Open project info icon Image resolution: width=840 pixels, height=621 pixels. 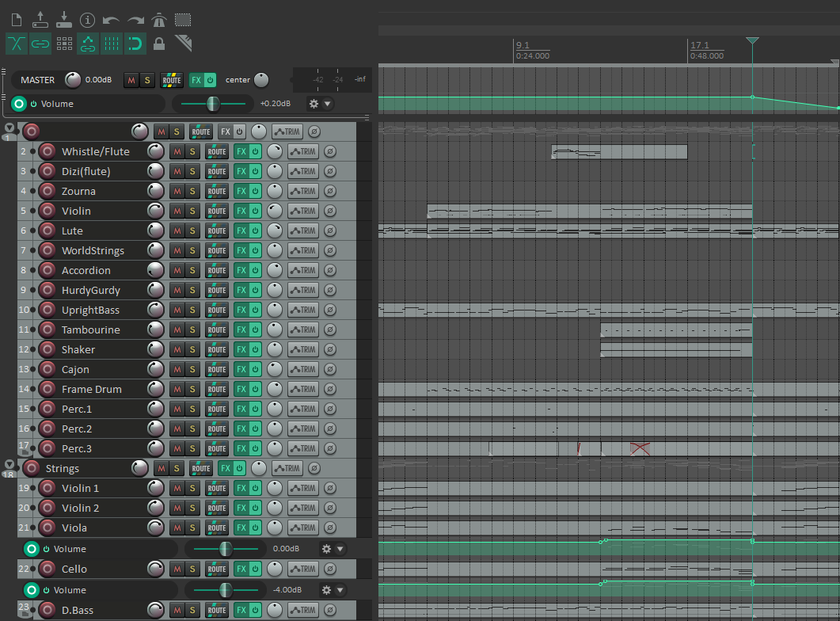click(x=87, y=21)
